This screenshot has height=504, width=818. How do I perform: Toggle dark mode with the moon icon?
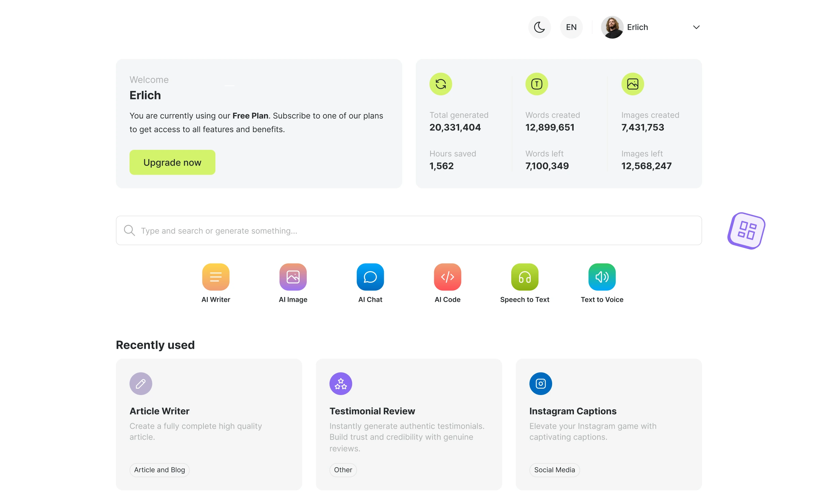540,27
